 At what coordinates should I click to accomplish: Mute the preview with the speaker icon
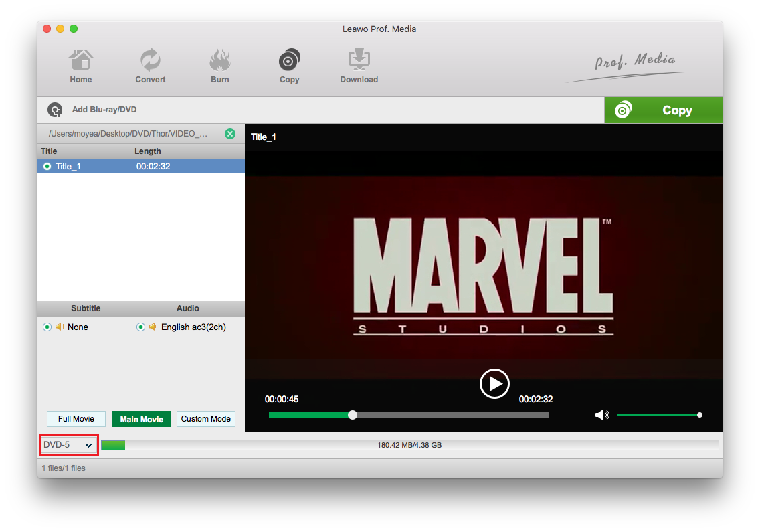pos(602,415)
